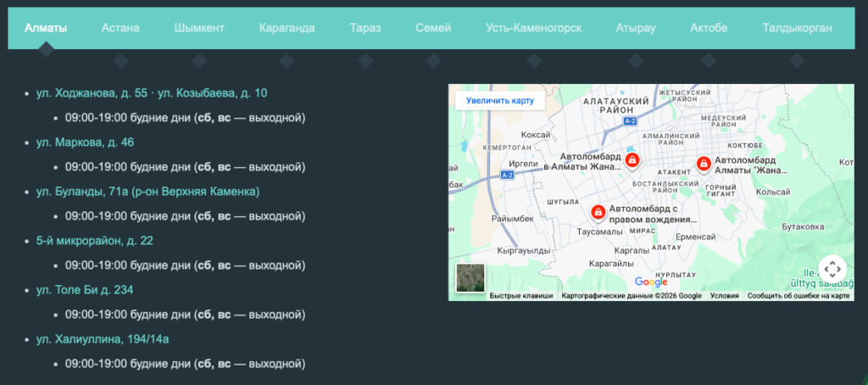Click the red marker left of "Автоломбард в Алматы"
The image size is (868, 385).
click(x=632, y=163)
